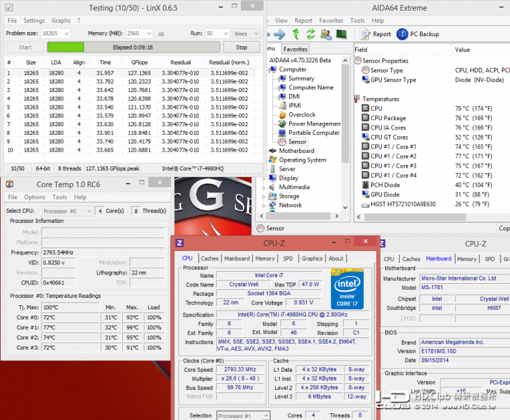Image resolution: width=510 pixels, height=420 pixels.
Task: Click the green refresh arrows icon
Action: point(311,34)
